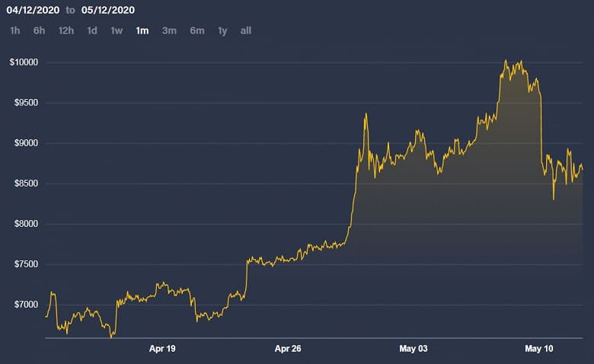
Task: Show the 1w chart range
Action: (117, 30)
